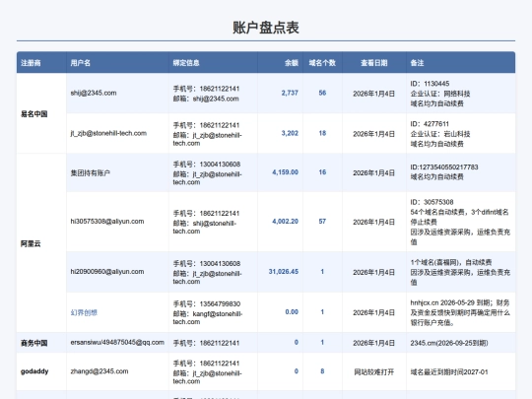This screenshot has width=532, height=399.
Task: Click note 1个域名(喜福网)，自动续费
Action: (x=460, y=272)
